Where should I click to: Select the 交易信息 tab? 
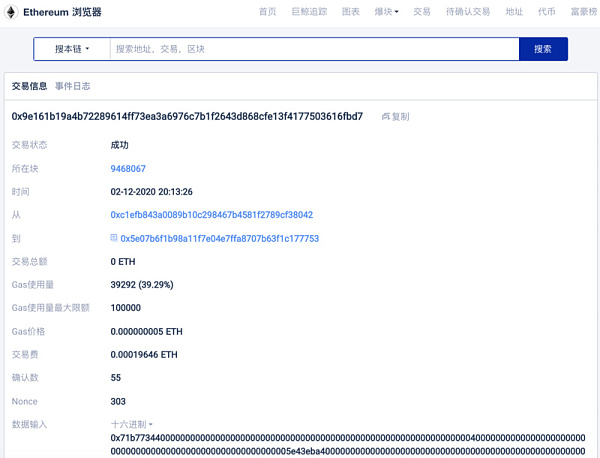tap(29, 86)
